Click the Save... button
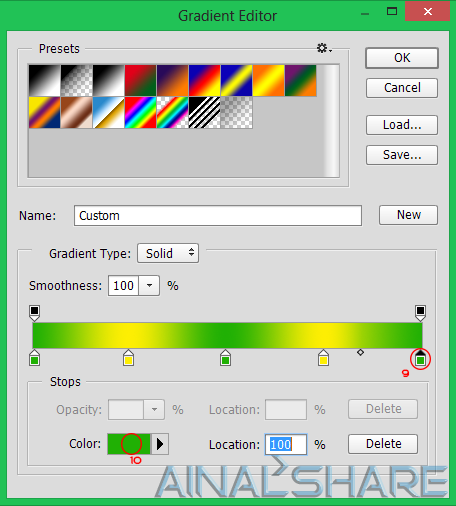Screen dimensions: 456x506 point(402,155)
